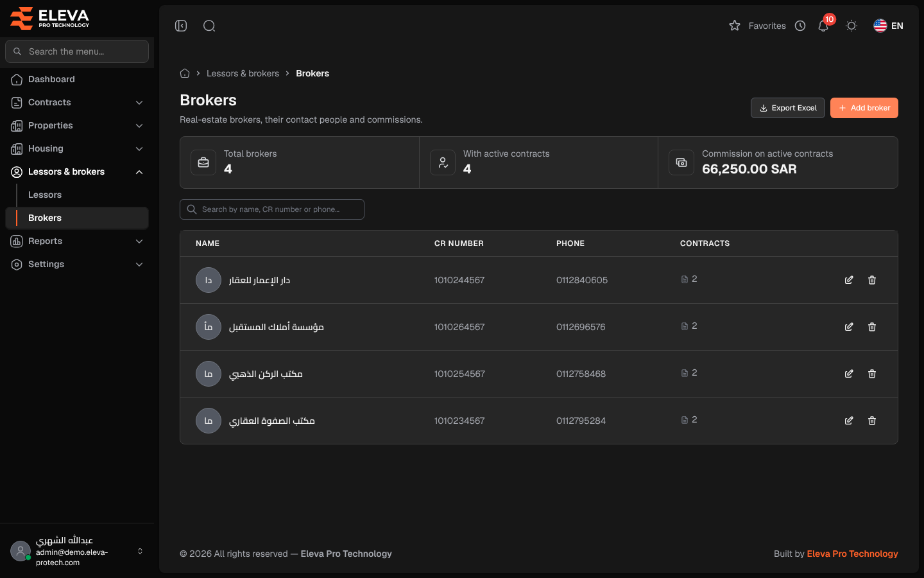Click the Commission on active contracts icon

point(681,162)
